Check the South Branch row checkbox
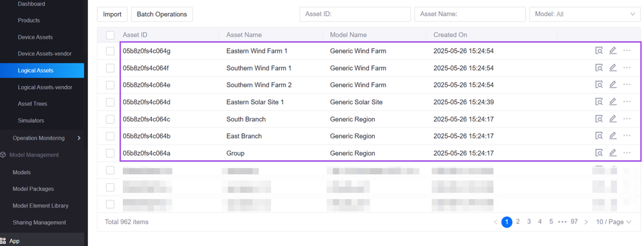 [x=110, y=119]
